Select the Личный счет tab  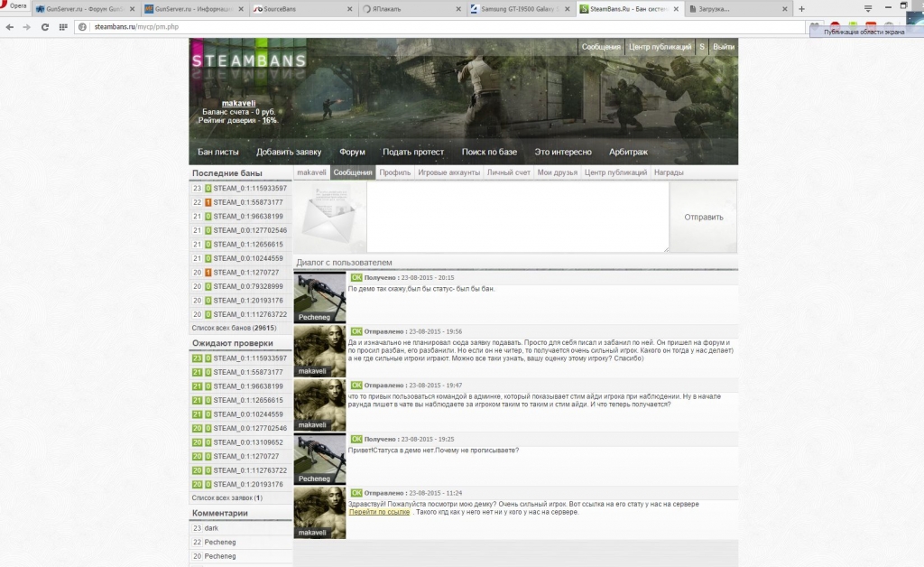(x=509, y=172)
